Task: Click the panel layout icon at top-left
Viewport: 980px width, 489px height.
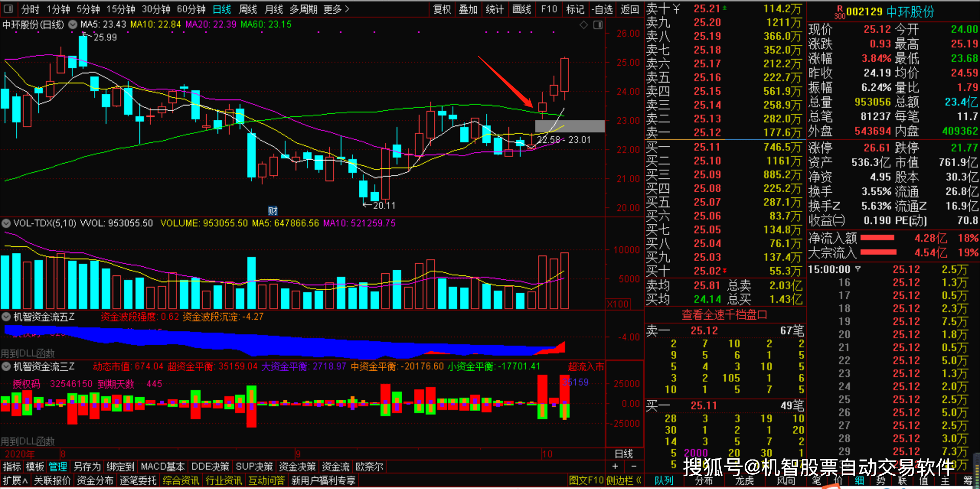Action: click(x=9, y=9)
